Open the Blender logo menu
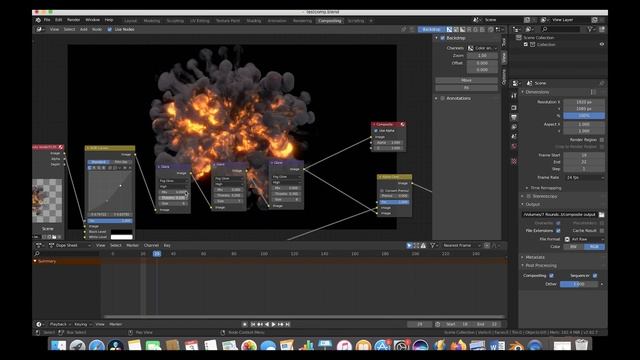Viewport: 640px width, 360px height. pos(38,20)
